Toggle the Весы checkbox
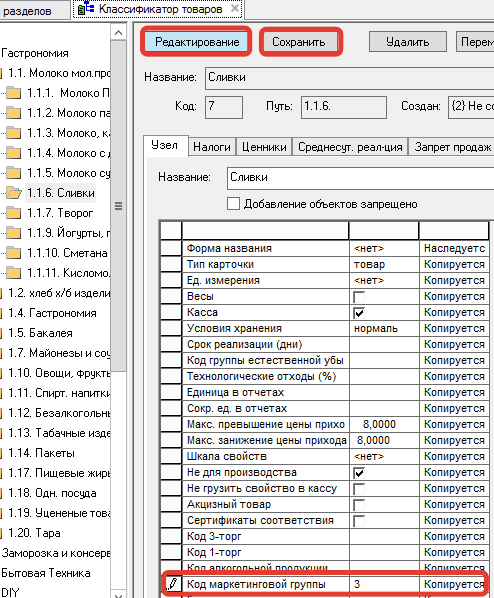The height and width of the screenshot is (598, 494). [359, 297]
